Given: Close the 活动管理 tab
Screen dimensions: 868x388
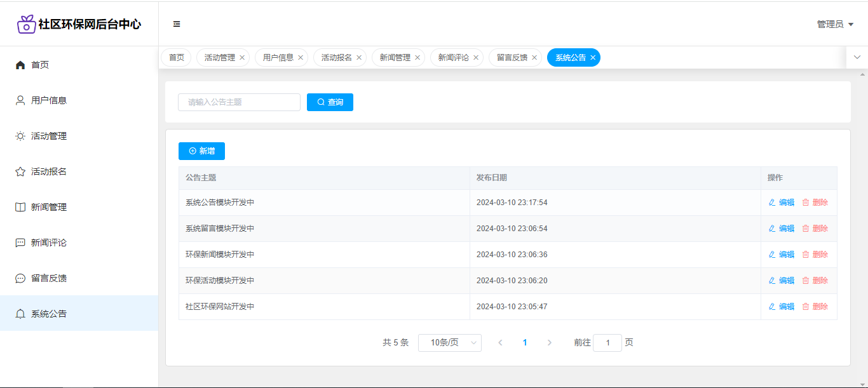Looking at the screenshot, I should pos(242,58).
